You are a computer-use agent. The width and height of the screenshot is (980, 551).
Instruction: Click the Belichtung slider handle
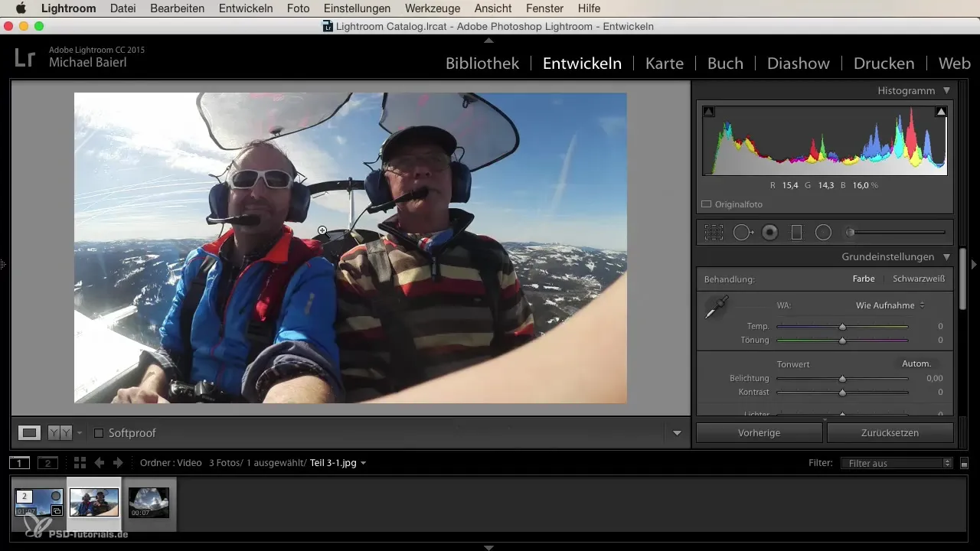pos(842,379)
